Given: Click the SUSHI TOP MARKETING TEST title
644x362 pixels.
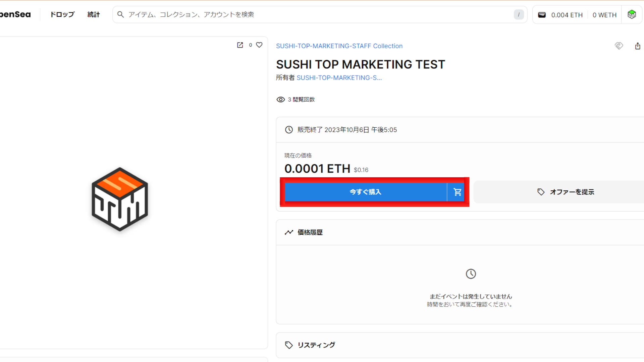Looking at the screenshot, I should 361,64.
